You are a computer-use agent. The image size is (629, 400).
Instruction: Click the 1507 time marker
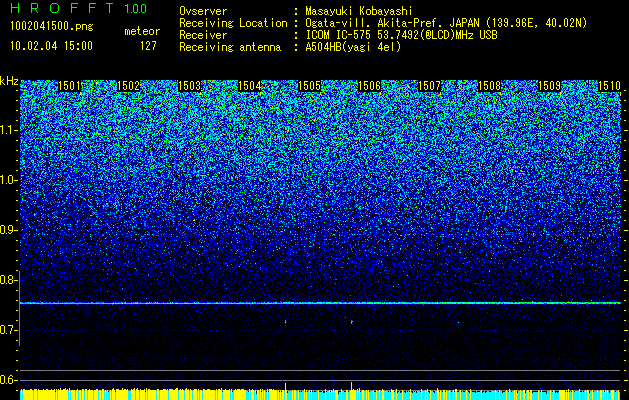tap(429, 86)
